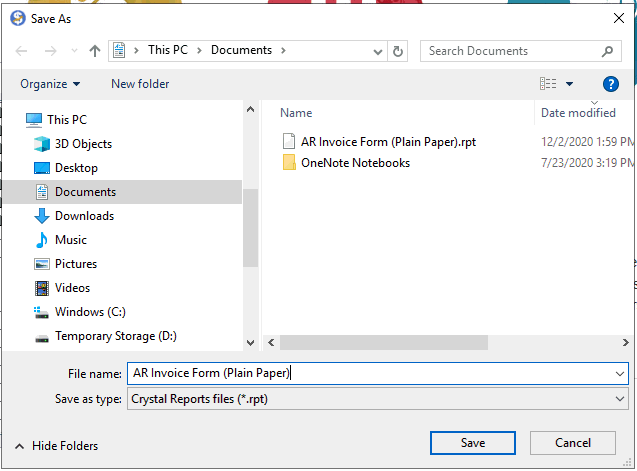Select the 3D Objects folder icon
Image resolution: width=637 pixels, height=471 pixels.
42,144
